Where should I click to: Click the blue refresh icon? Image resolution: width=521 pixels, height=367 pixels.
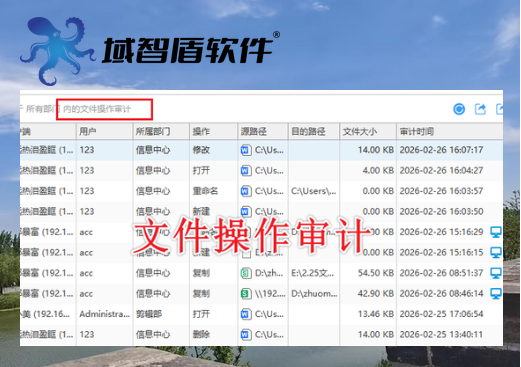coord(459,109)
